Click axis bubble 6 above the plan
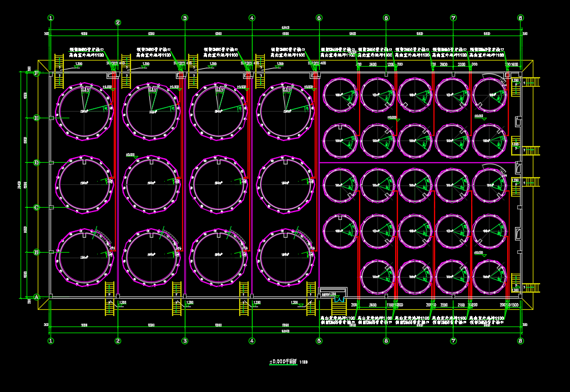Image resolution: width=570 pixels, height=392 pixels. click(x=386, y=18)
